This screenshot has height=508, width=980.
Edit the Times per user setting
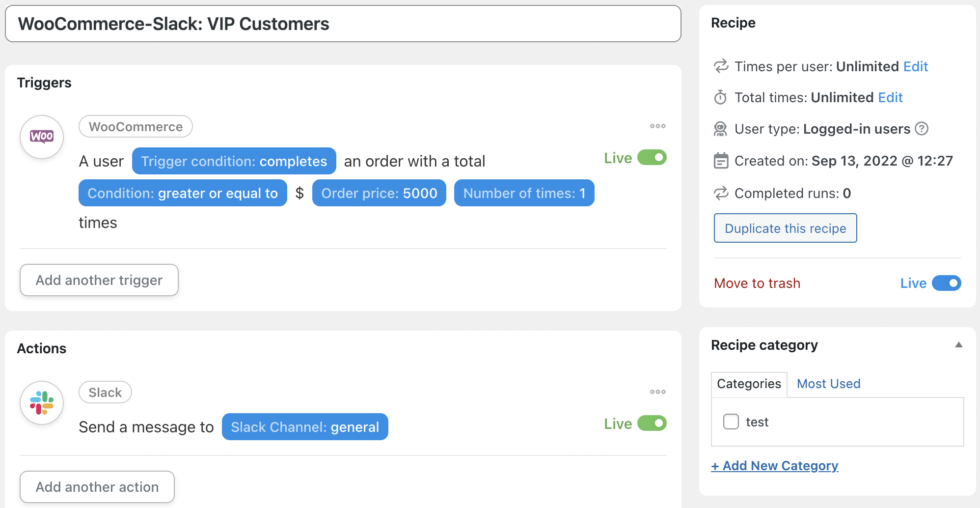916,66
